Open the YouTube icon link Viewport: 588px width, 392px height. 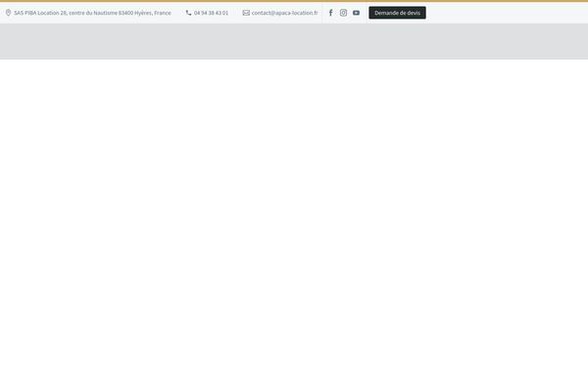click(x=356, y=13)
